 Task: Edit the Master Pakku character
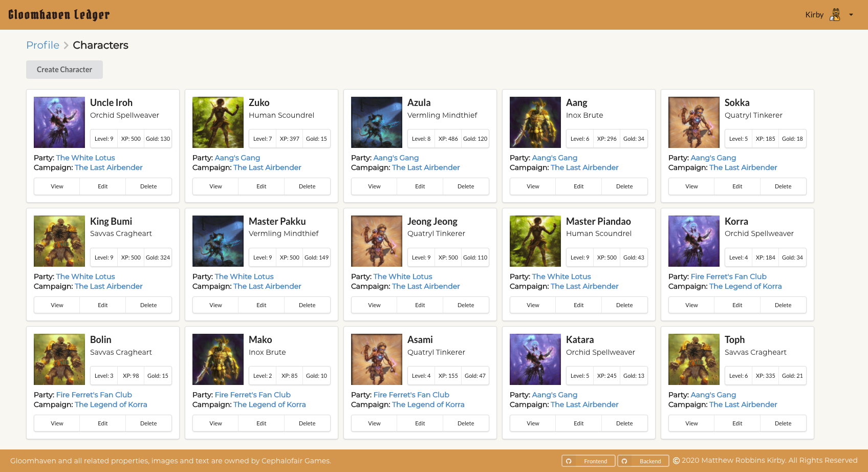(262, 305)
